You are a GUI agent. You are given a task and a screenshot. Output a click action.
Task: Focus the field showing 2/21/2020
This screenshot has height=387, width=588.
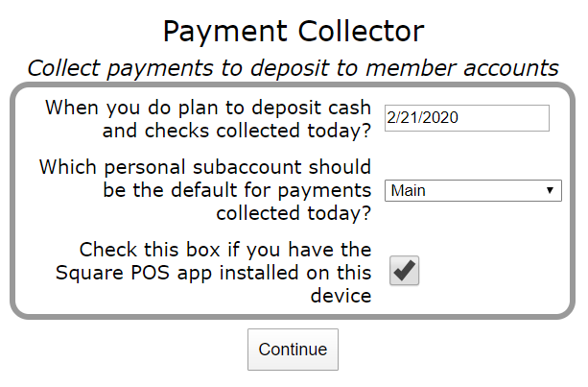466,118
